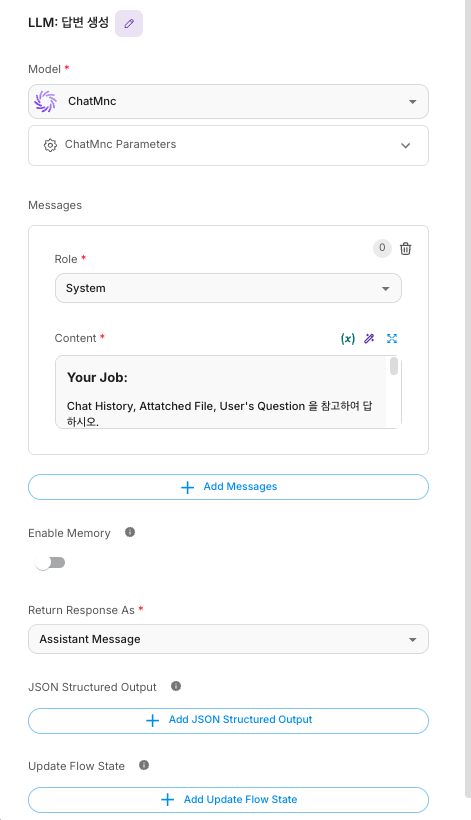Click the Content box vertical scrollbar

point(394,366)
